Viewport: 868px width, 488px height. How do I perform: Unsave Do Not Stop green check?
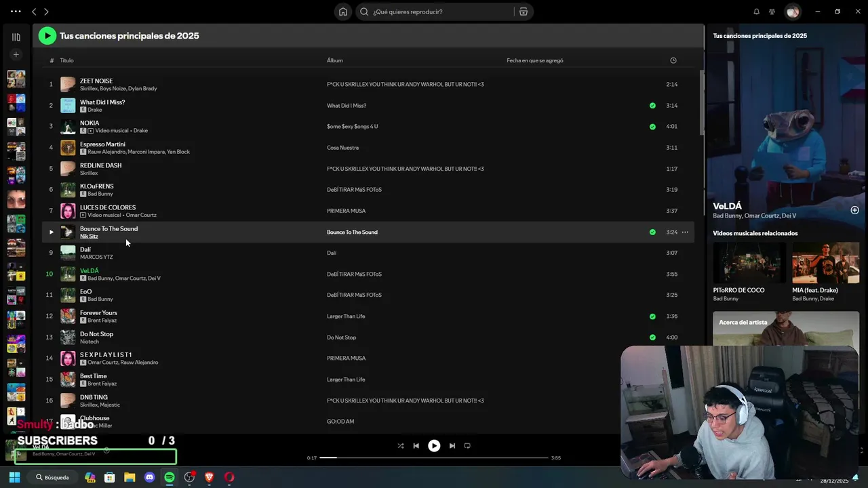[652, 338]
